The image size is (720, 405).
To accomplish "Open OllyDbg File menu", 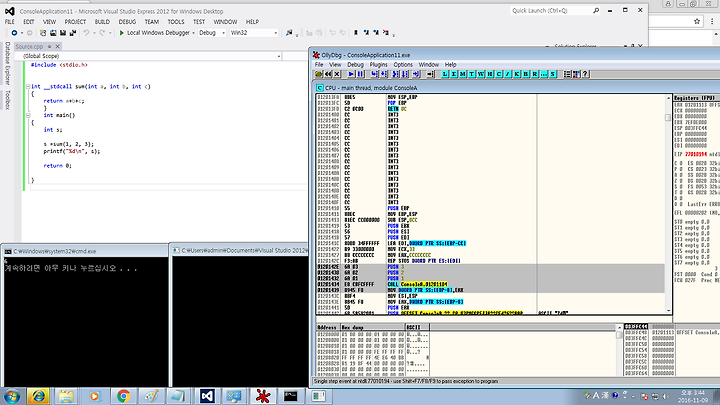I will (x=319, y=65).
